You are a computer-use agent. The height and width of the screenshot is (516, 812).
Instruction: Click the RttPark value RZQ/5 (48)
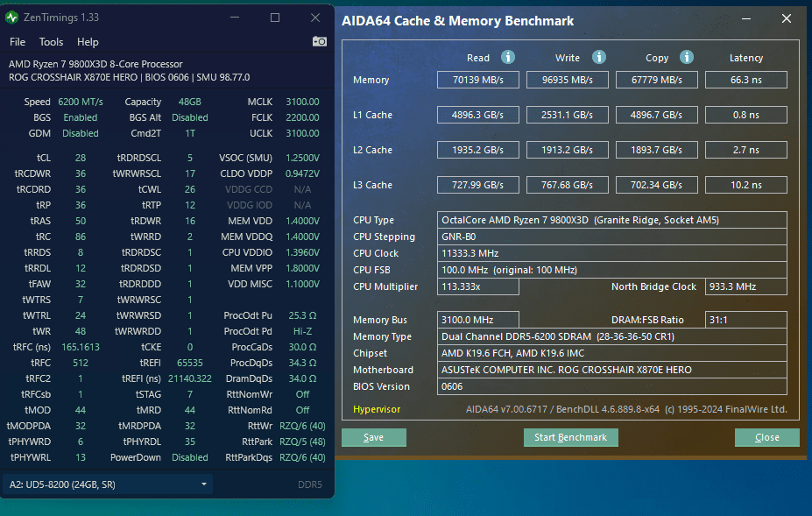pyautogui.click(x=302, y=442)
